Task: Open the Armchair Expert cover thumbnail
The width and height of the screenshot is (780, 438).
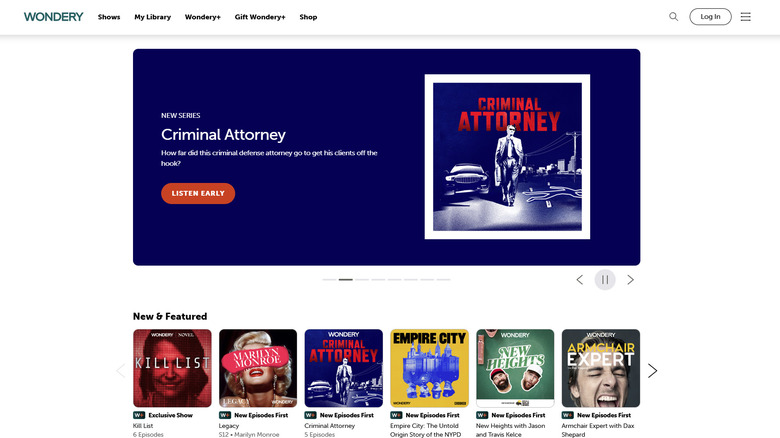Action: 601,368
